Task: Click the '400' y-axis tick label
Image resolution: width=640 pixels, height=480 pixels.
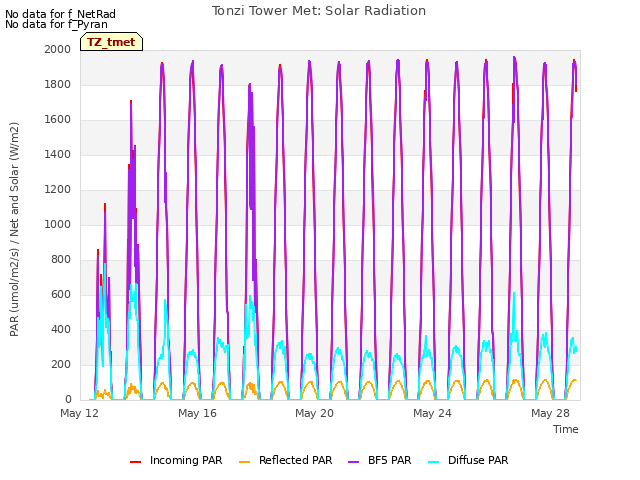Action: (x=61, y=330)
